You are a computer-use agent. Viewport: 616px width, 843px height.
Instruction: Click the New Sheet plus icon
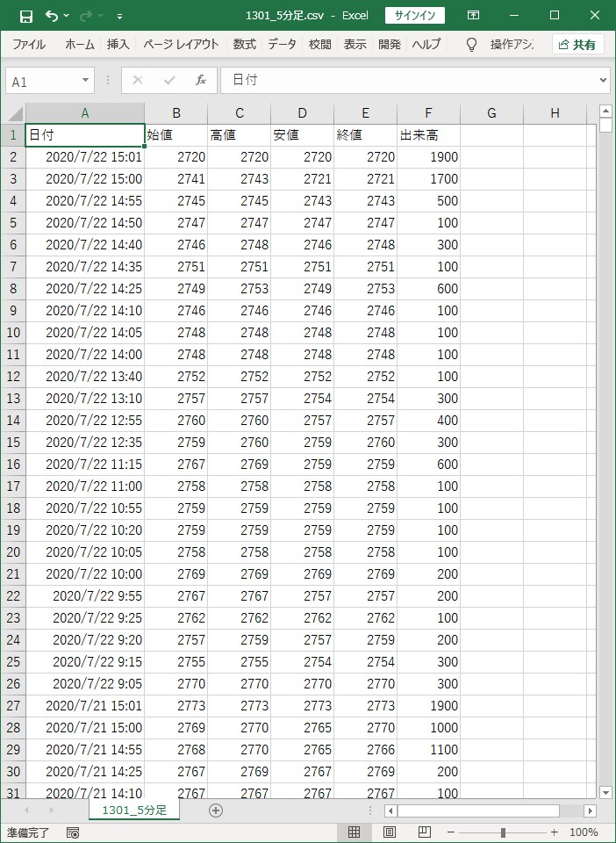(216, 811)
